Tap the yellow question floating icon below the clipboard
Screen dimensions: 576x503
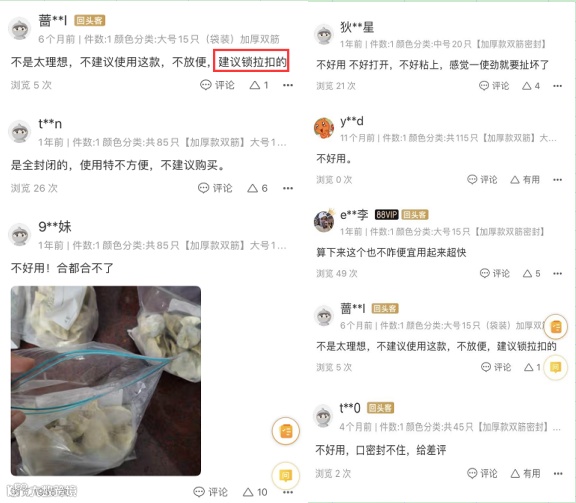click(285, 475)
